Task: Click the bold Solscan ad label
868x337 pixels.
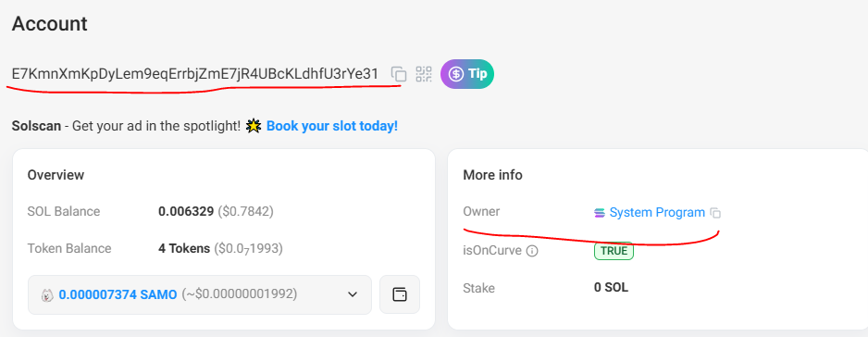Action: click(x=36, y=126)
